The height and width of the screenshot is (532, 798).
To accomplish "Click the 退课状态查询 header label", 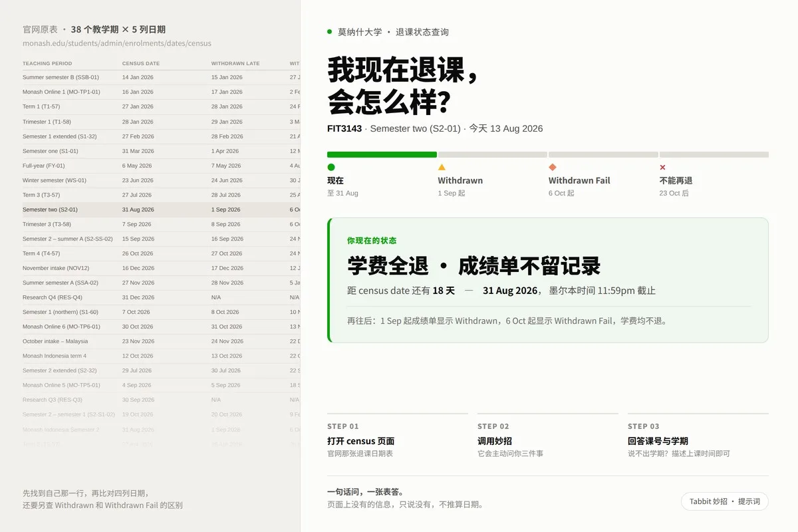I will [422, 32].
